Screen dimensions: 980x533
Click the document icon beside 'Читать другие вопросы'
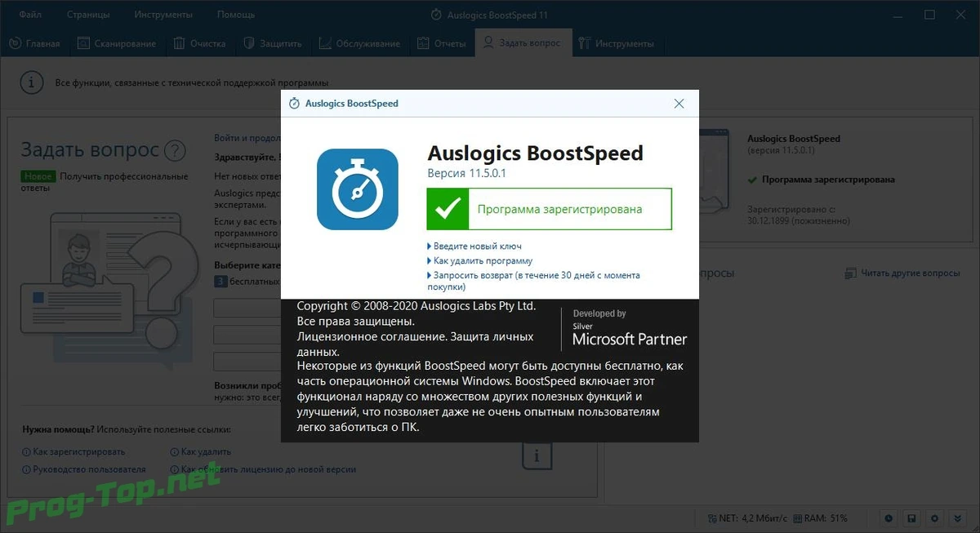(850, 273)
